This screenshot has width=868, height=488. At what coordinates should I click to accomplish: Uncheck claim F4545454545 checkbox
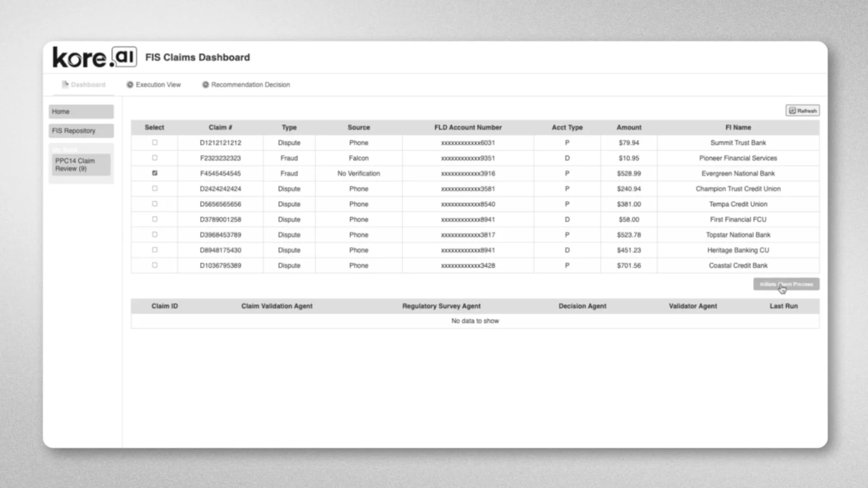click(x=155, y=173)
